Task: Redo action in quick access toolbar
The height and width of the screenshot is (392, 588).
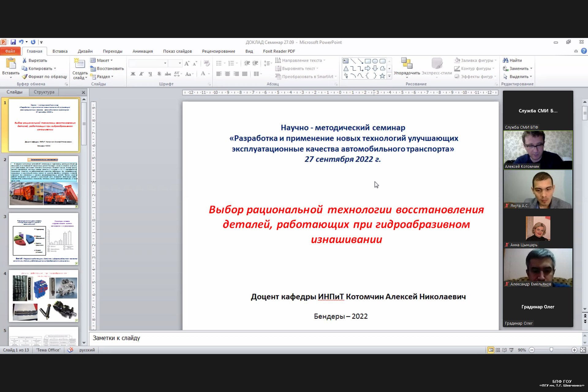Action: (33, 42)
